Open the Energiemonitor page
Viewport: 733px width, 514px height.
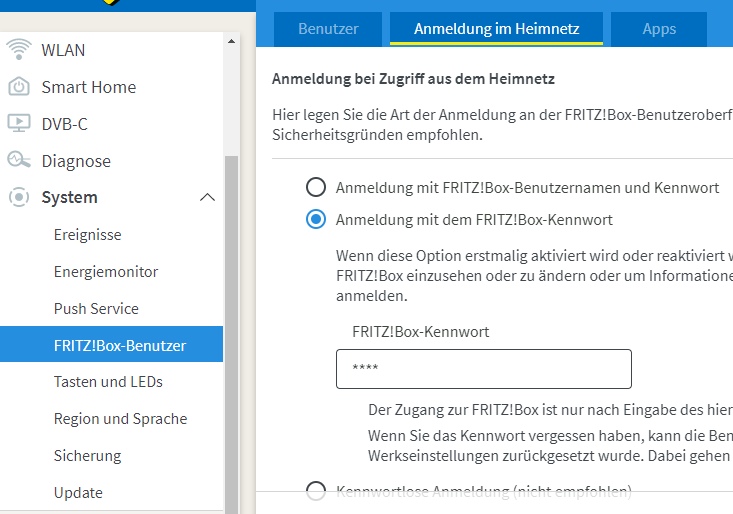pyautogui.click(x=106, y=272)
